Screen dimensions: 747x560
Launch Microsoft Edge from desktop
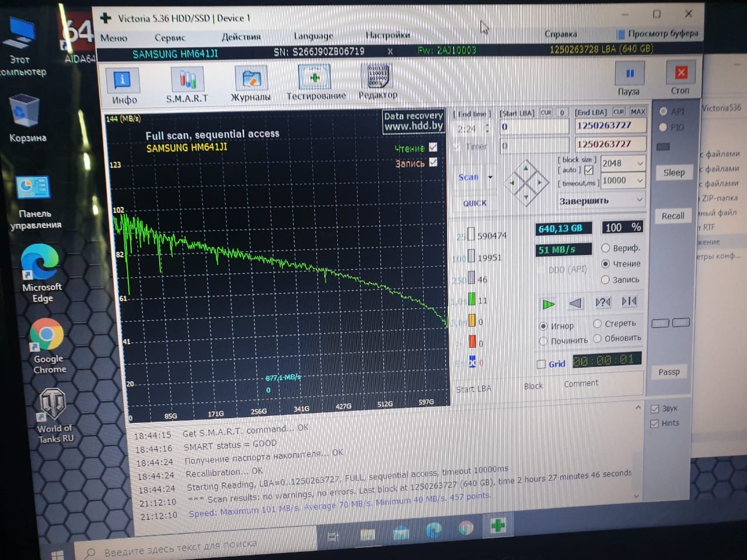point(41,273)
